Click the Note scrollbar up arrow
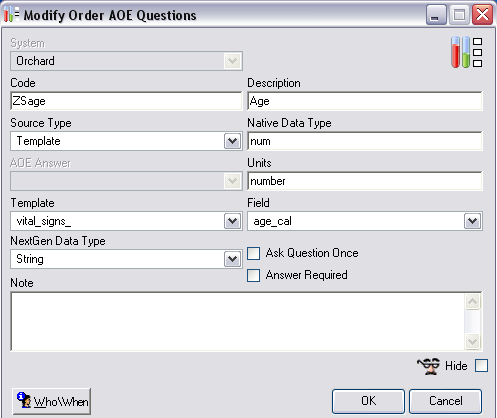497x418 pixels. tap(473, 302)
